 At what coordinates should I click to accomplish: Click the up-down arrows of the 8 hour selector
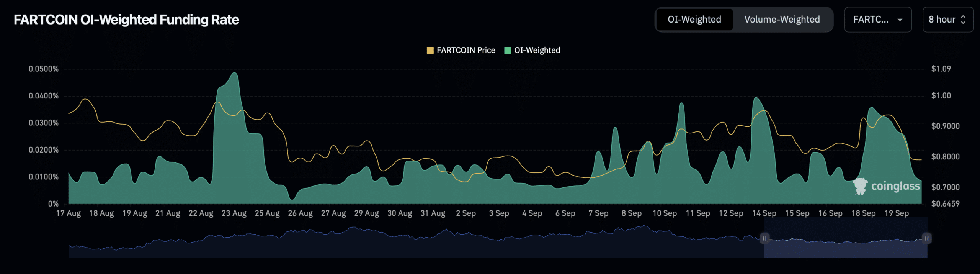point(963,20)
